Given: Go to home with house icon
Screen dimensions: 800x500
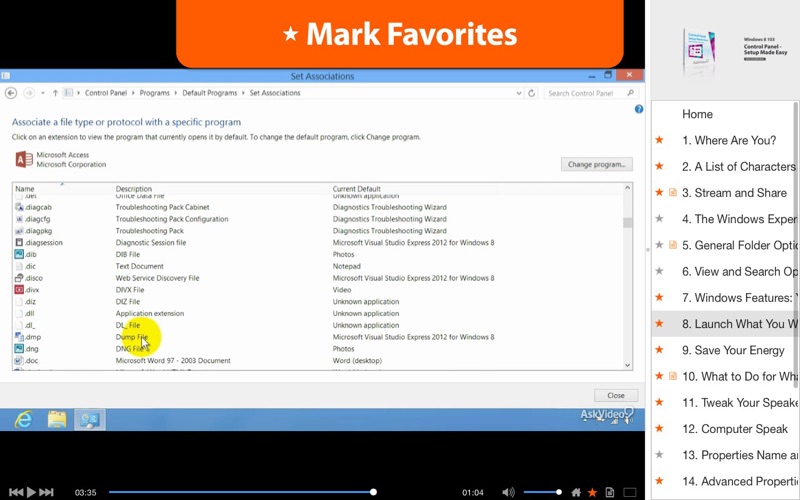Looking at the screenshot, I should pos(576,492).
